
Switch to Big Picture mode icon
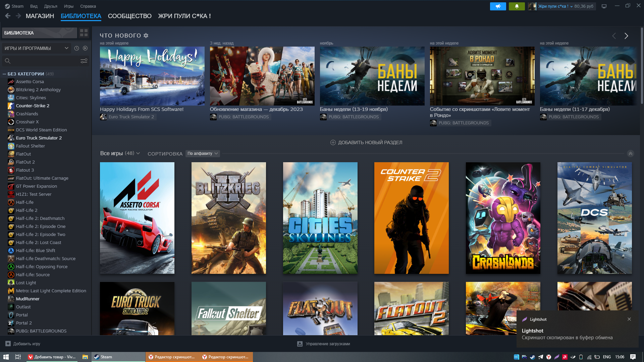[604, 6]
